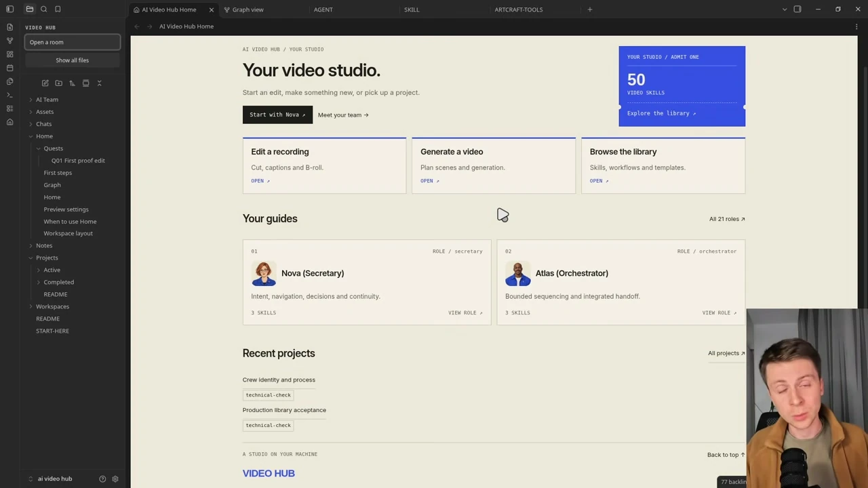Open a new tab with plus
868x488 pixels.
(590, 9)
